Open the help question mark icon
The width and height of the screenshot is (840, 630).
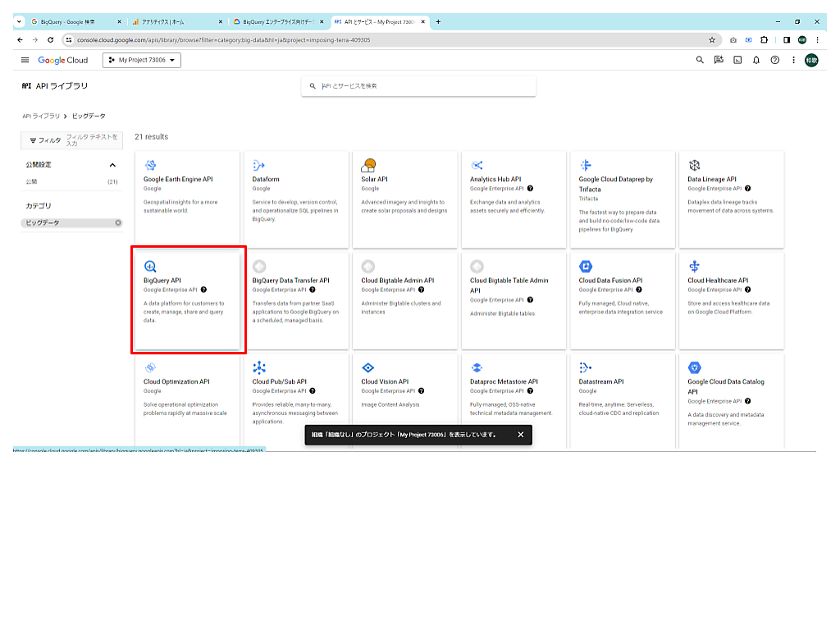(x=775, y=60)
